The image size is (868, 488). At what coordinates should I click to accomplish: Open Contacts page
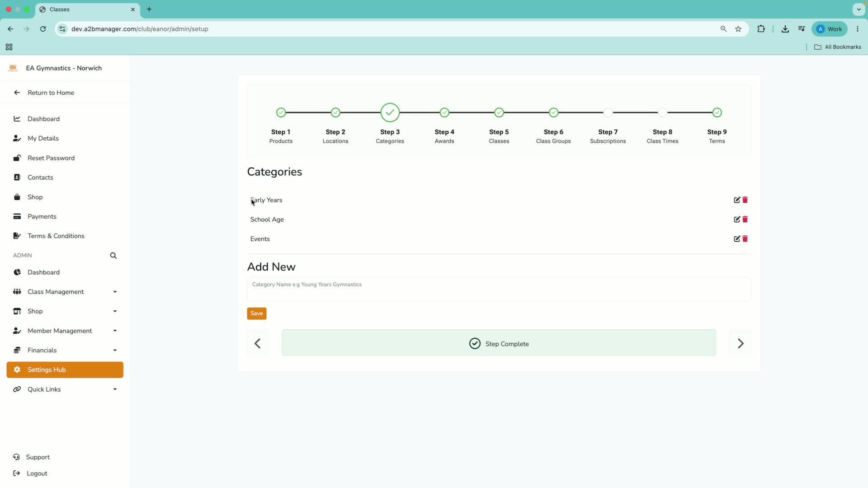point(40,177)
